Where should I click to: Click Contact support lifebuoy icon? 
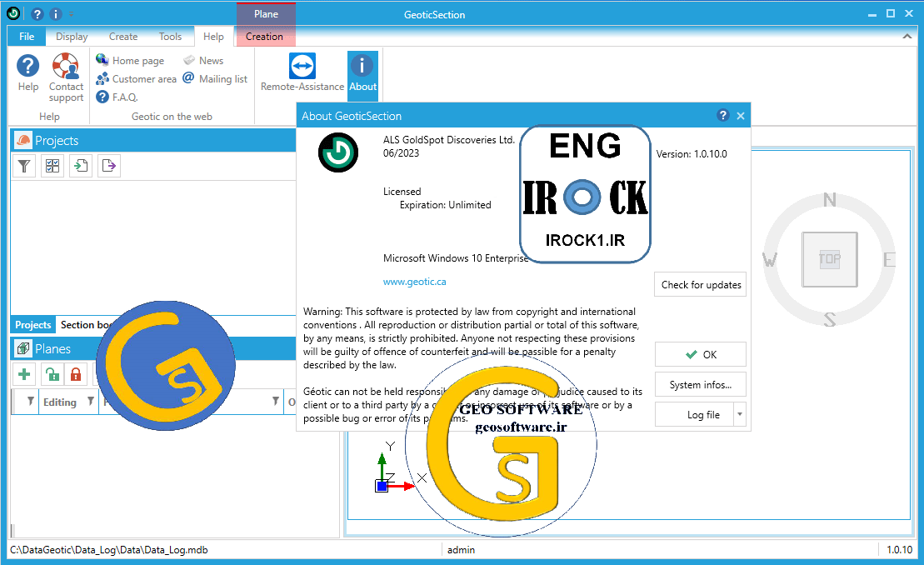pyautogui.click(x=66, y=65)
